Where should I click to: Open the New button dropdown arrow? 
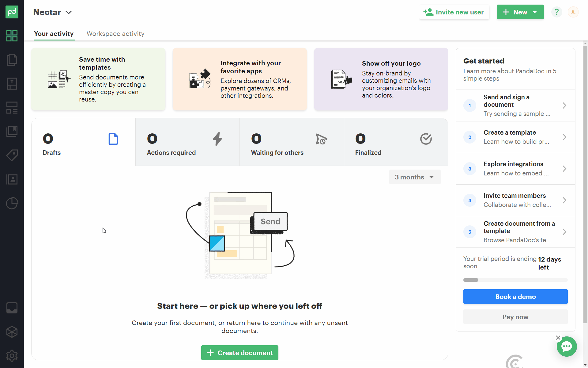pos(535,12)
